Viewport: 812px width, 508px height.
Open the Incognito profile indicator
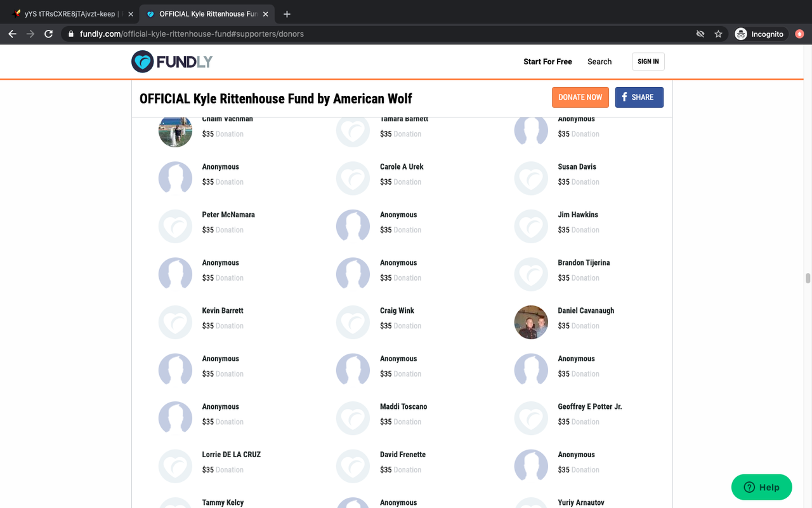click(x=760, y=34)
